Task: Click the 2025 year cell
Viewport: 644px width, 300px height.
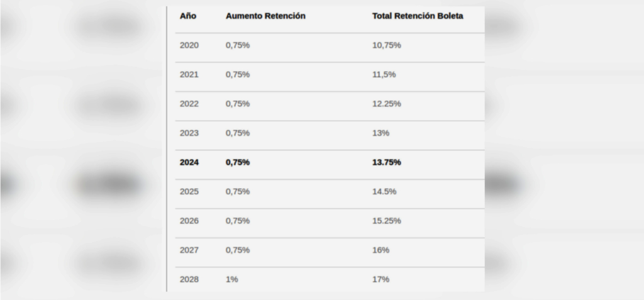Action: click(x=189, y=191)
